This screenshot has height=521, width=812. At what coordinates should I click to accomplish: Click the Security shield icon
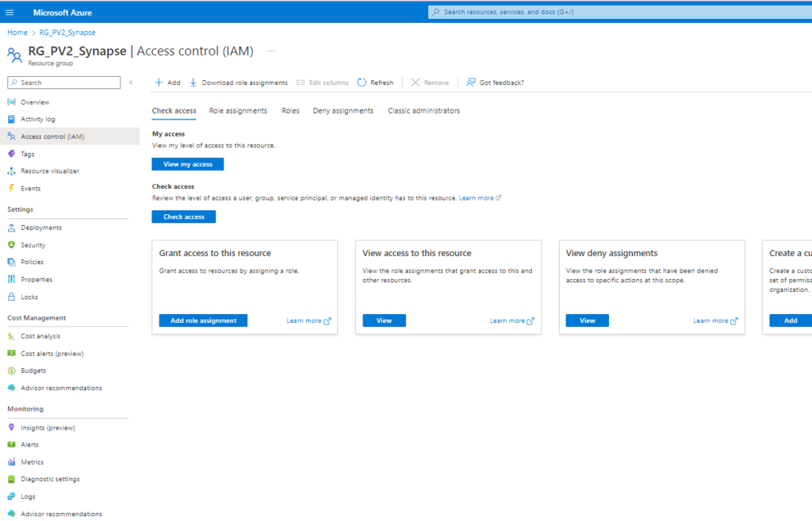click(x=11, y=244)
